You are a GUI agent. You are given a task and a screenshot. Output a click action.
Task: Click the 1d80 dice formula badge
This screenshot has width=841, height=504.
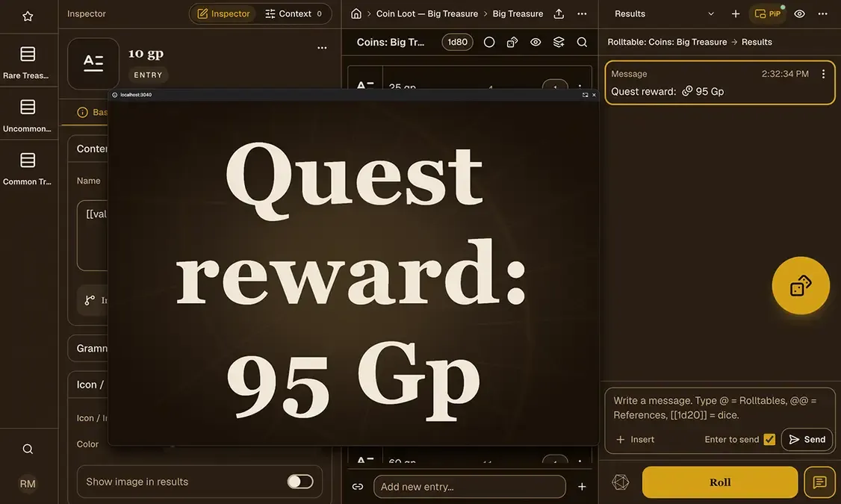458,42
